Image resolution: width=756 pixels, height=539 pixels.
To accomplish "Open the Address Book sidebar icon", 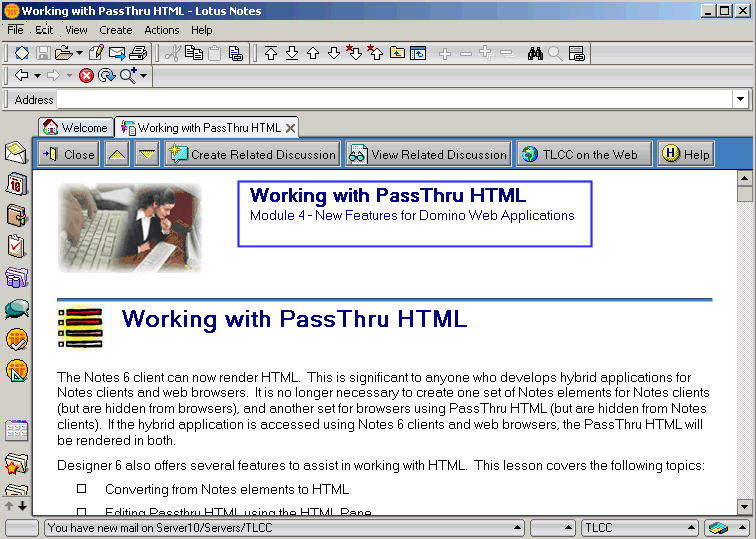I will click(16, 215).
